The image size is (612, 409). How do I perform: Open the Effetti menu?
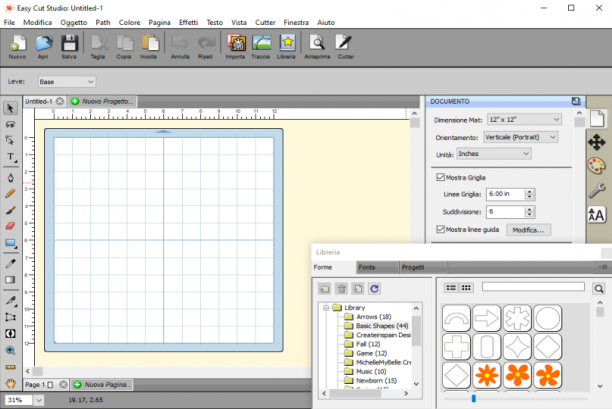click(189, 22)
